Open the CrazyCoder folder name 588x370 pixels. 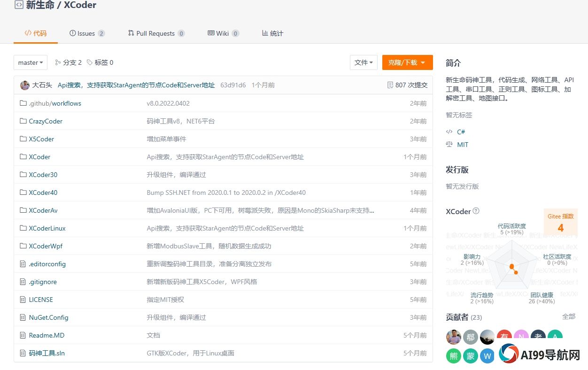(x=46, y=121)
